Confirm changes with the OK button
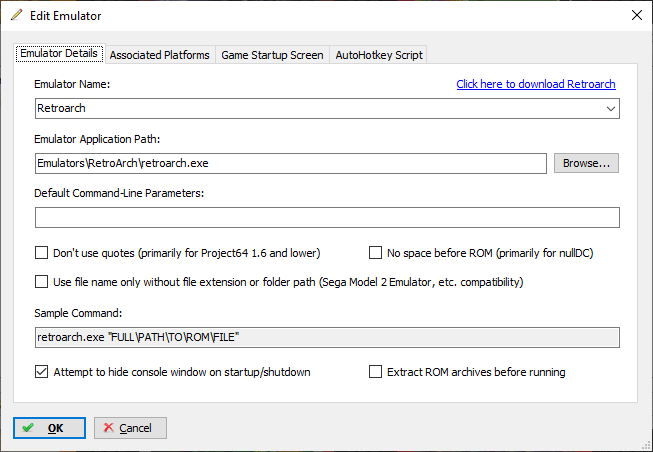The width and height of the screenshot is (653, 452). (50, 428)
